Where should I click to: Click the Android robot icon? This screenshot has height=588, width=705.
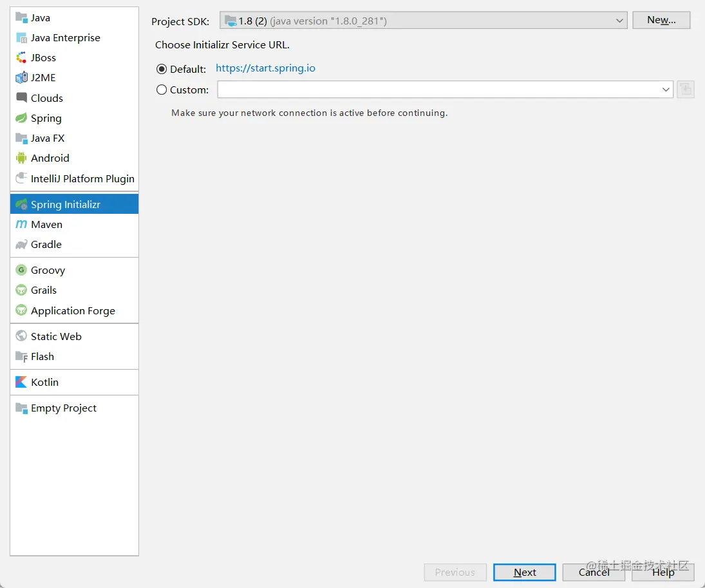pyautogui.click(x=21, y=158)
